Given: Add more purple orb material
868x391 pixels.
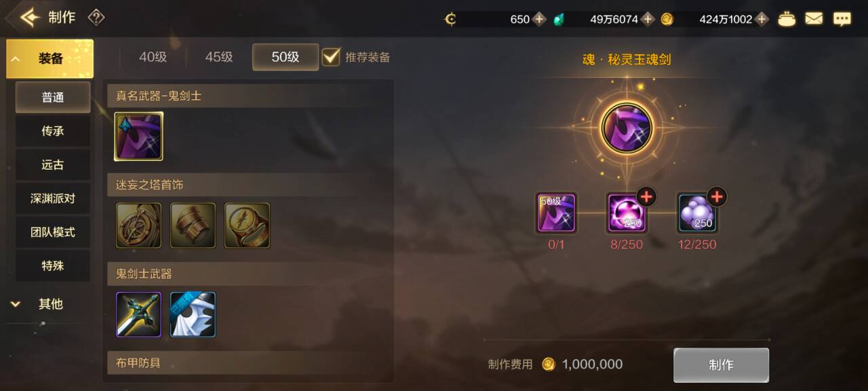Looking at the screenshot, I should click(x=646, y=197).
